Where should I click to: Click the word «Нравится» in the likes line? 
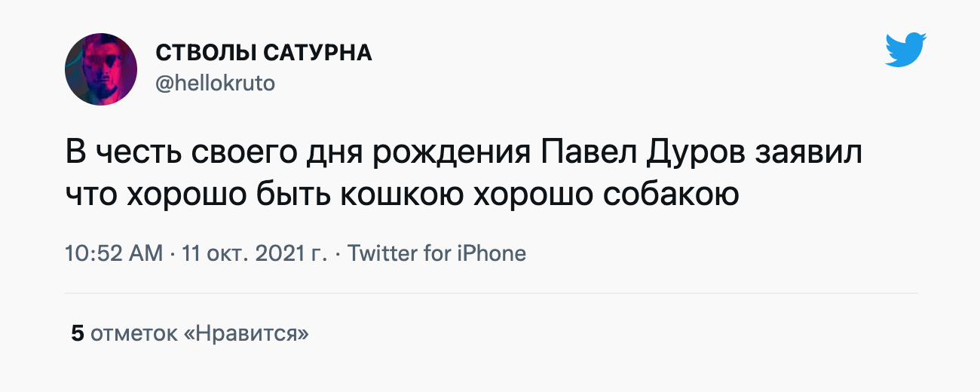[x=247, y=333]
